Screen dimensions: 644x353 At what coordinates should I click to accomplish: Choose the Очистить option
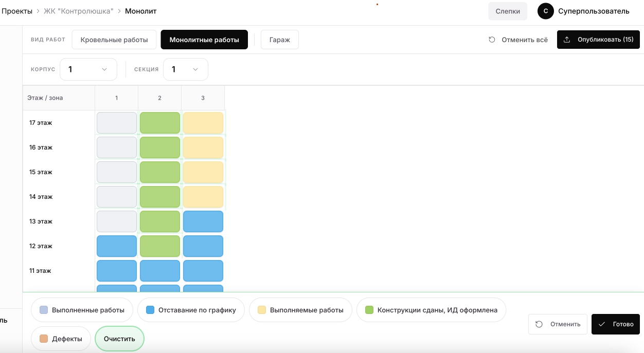coord(119,339)
